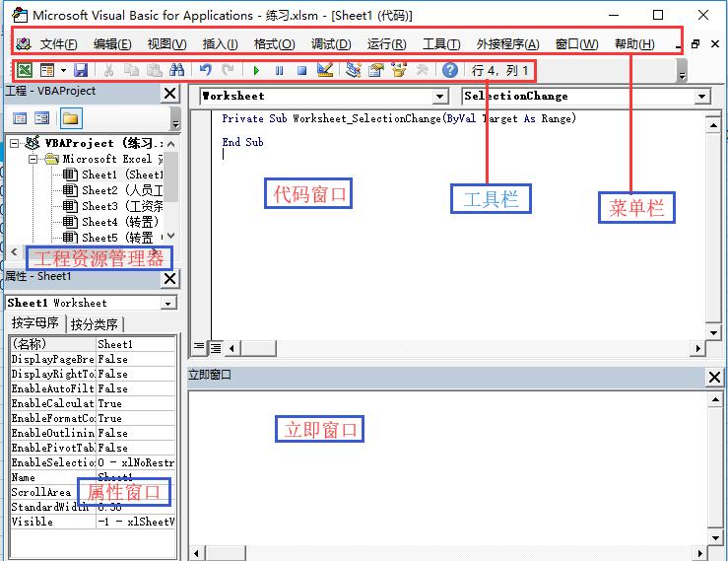Toggle Folders view in the project explorer
This screenshot has width=728, height=561.
[x=71, y=118]
